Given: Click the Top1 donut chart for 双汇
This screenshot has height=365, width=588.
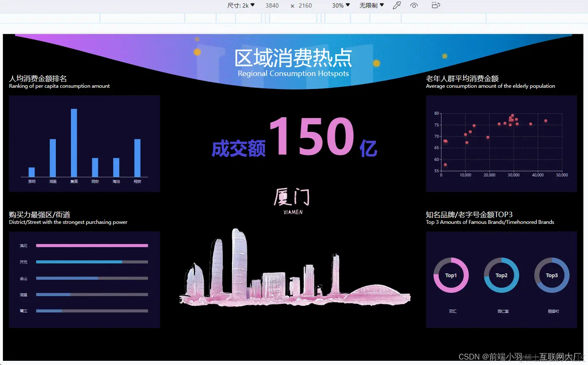Looking at the screenshot, I should tap(451, 275).
